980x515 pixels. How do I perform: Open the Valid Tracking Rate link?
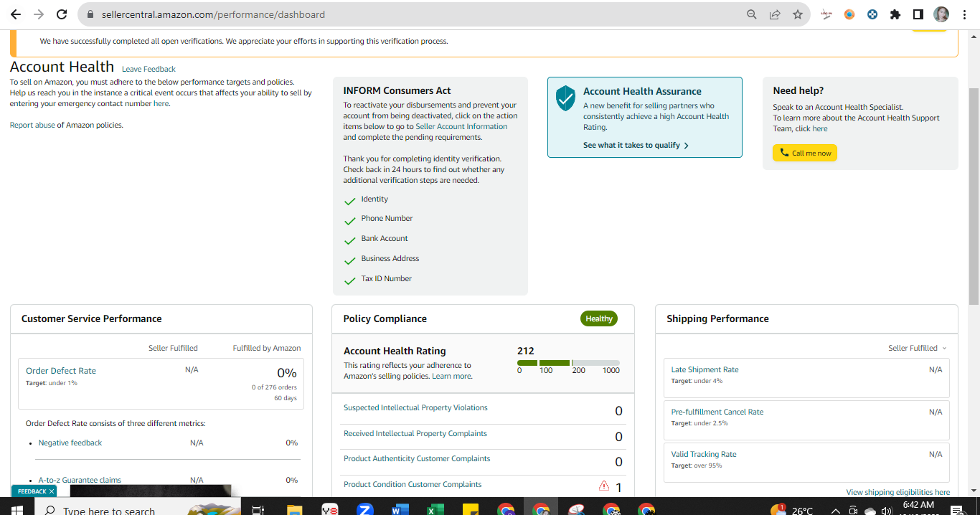coord(704,454)
